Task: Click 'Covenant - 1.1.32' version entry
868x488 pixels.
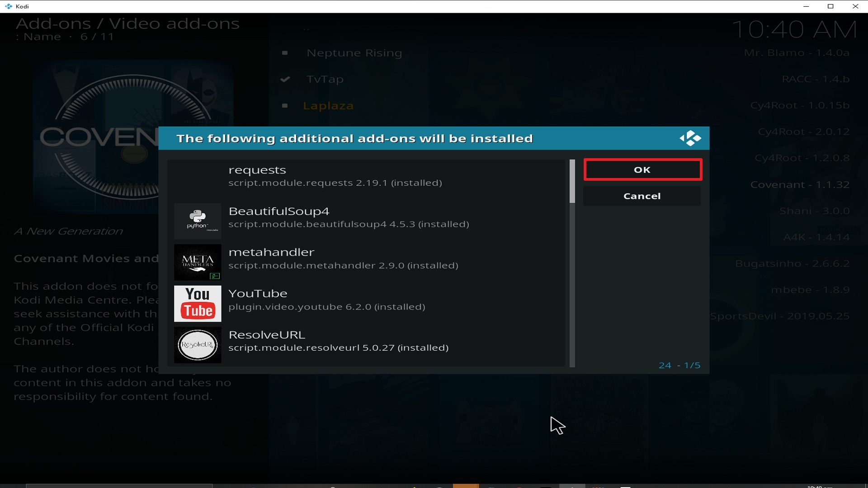Action: coord(800,185)
